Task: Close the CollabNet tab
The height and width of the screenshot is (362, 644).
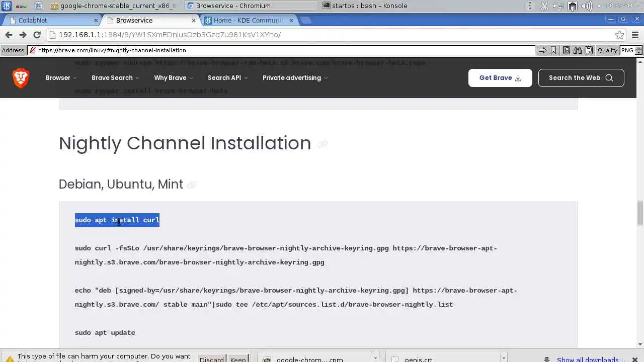Action: tap(96, 21)
